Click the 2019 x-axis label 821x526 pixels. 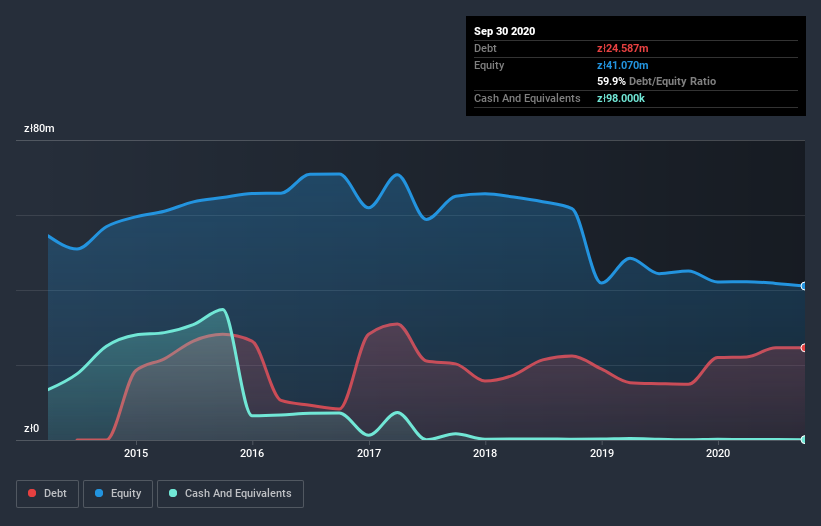602,453
